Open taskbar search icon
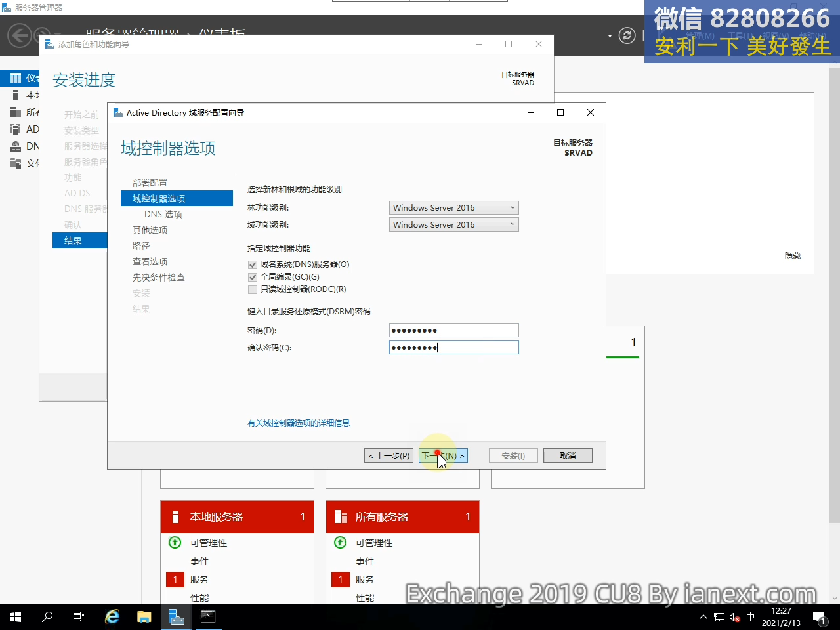840x630 pixels. coord(47,617)
